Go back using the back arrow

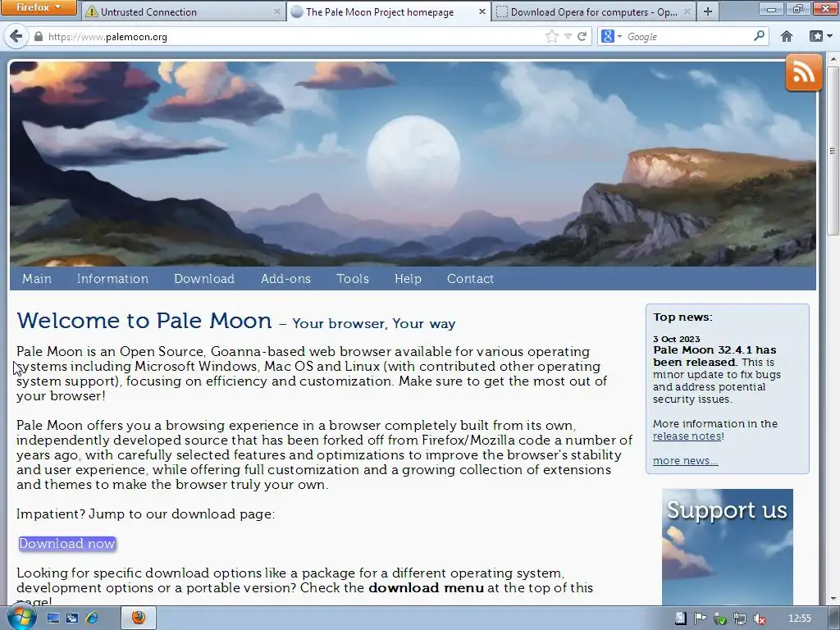click(x=16, y=36)
